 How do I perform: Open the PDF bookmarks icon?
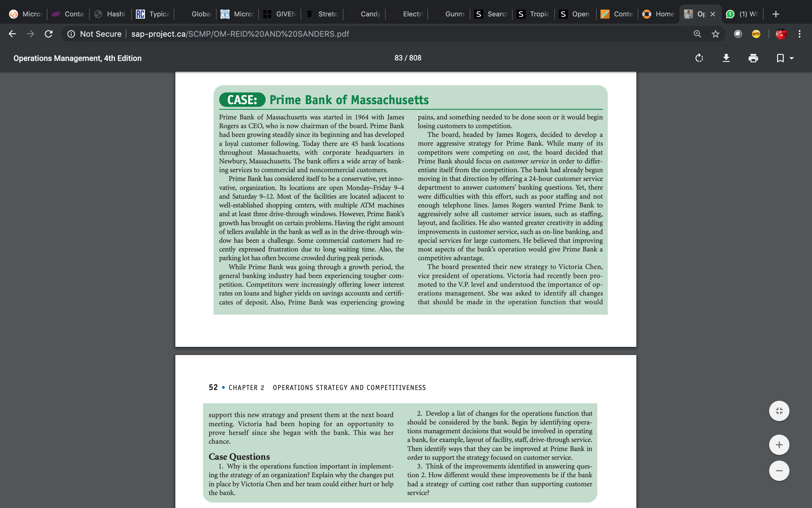coord(780,58)
